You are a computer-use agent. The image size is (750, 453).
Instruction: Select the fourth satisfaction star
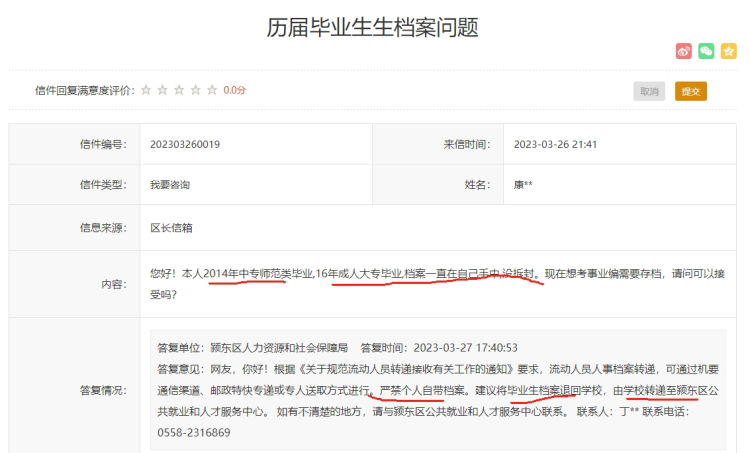pos(195,90)
